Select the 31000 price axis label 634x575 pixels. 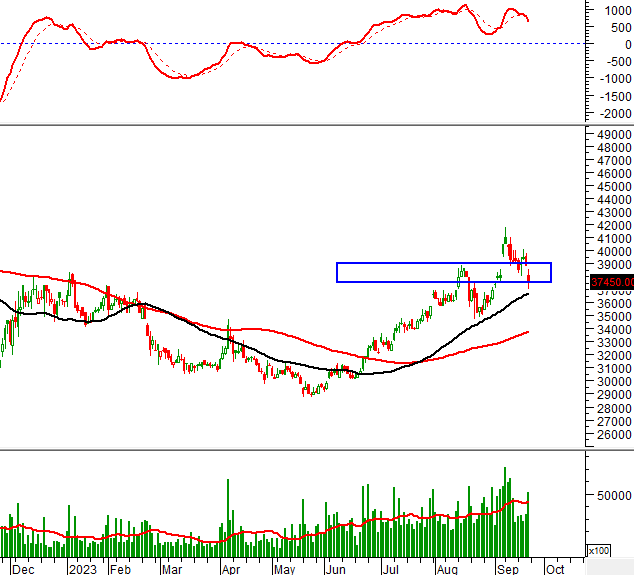click(x=614, y=368)
